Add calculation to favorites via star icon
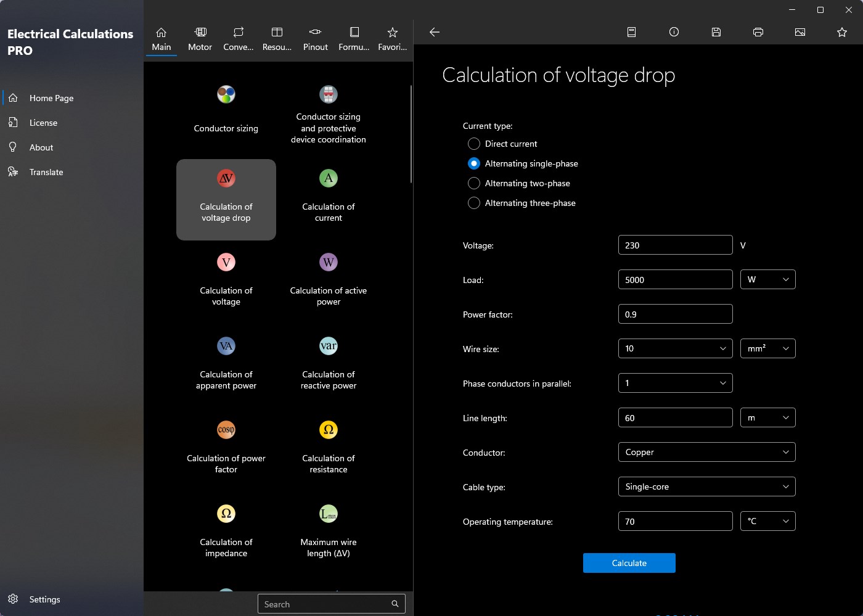Screen dimensions: 863x616 [x=842, y=32]
